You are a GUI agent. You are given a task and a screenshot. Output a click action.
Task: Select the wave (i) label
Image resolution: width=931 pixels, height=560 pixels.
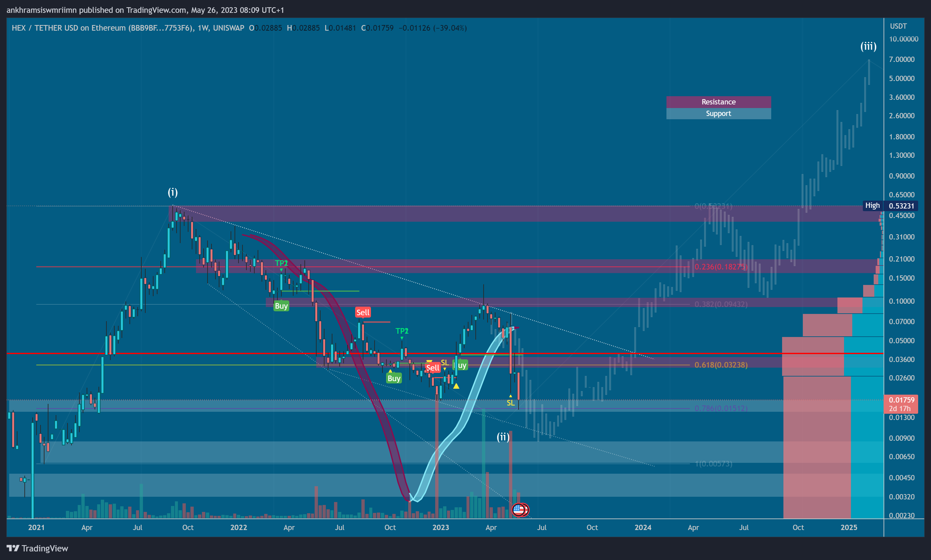tap(173, 192)
